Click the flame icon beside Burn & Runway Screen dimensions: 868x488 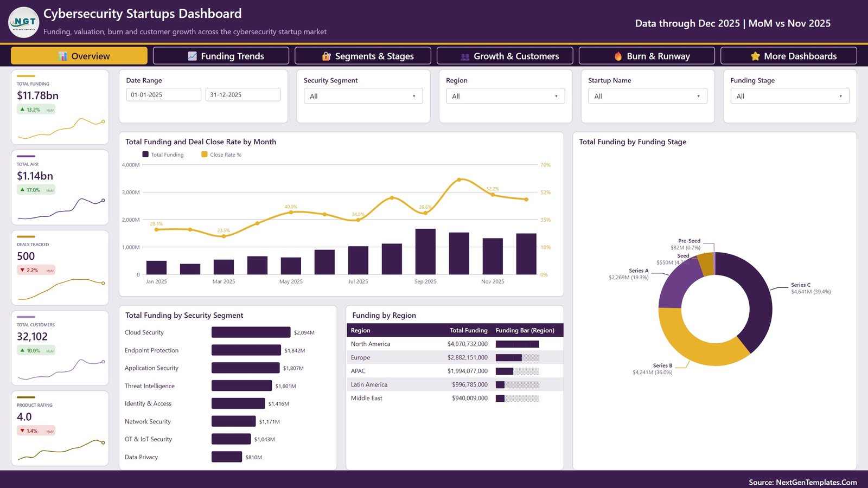click(618, 56)
